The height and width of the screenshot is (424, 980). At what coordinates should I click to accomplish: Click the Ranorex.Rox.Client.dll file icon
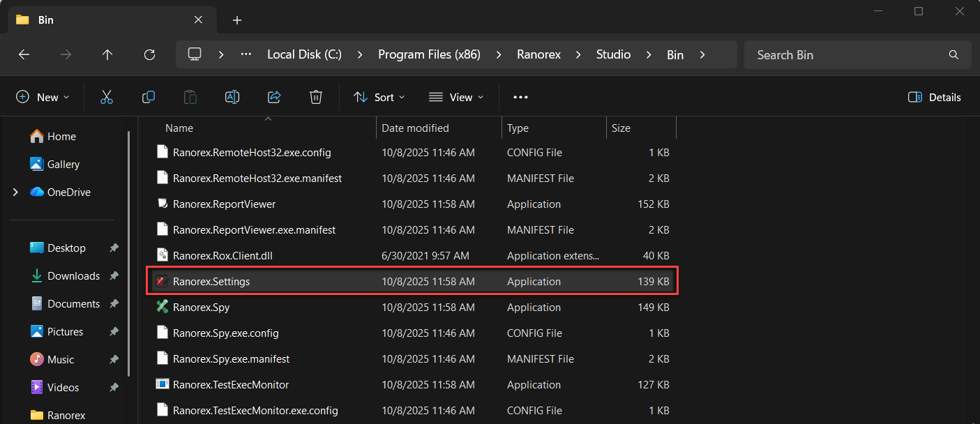163,256
